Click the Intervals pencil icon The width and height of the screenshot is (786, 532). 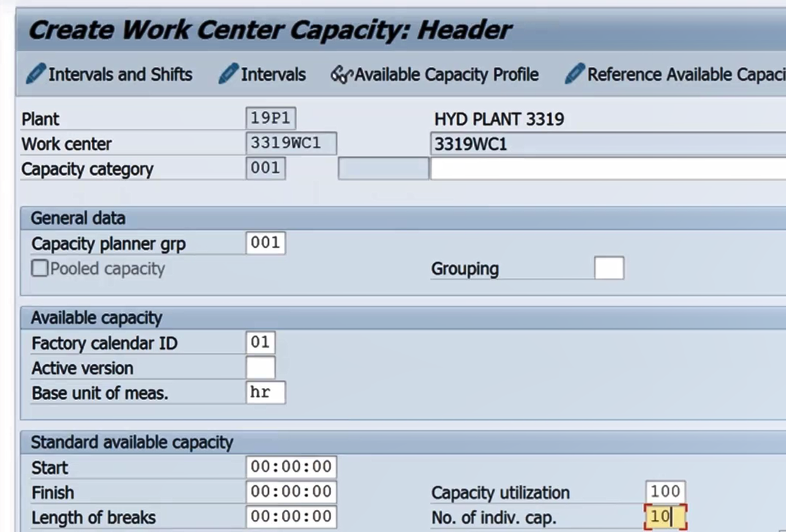[228, 74]
